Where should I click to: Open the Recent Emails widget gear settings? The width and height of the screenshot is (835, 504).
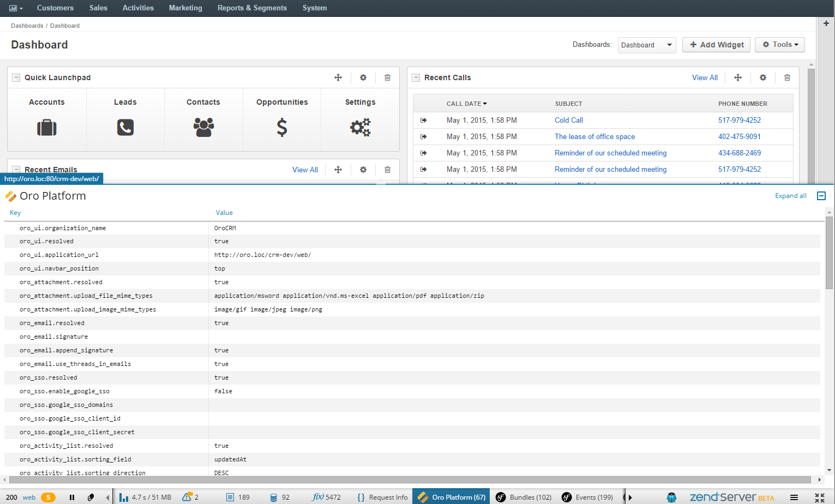tap(363, 170)
